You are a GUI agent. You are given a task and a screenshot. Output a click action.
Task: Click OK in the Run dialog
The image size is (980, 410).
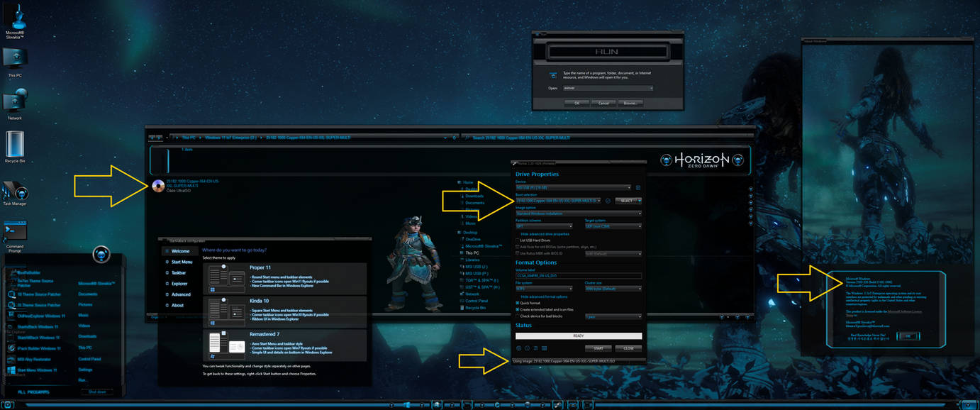pyautogui.click(x=577, y=103)
